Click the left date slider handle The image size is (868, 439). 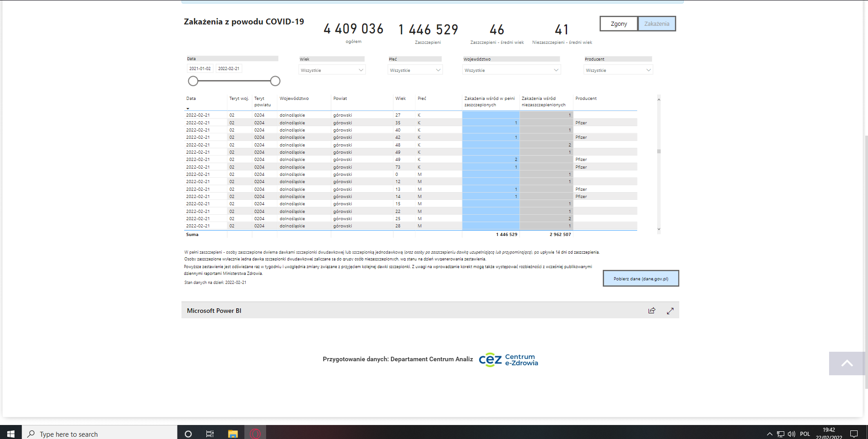coord(193,81)
